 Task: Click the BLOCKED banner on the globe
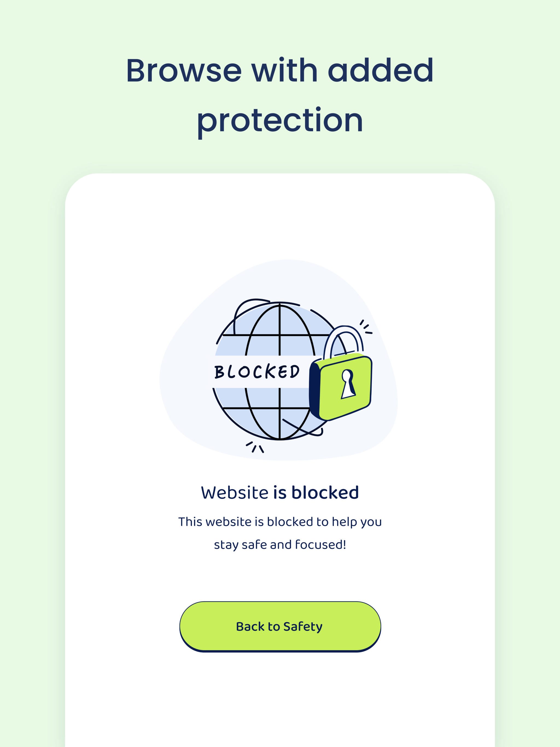point(257,372)
